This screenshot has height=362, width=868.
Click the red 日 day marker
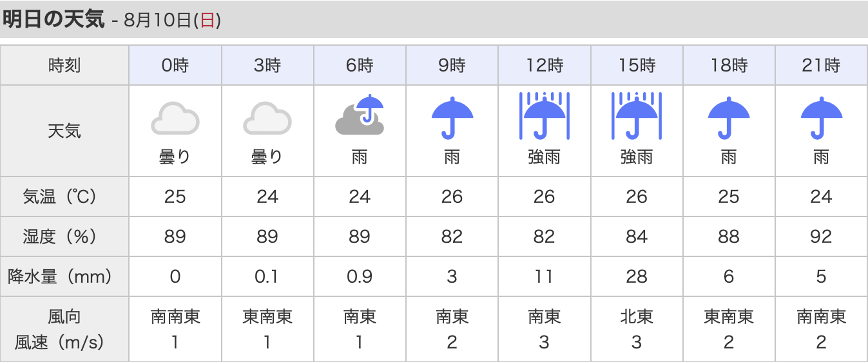coord(207,21)
